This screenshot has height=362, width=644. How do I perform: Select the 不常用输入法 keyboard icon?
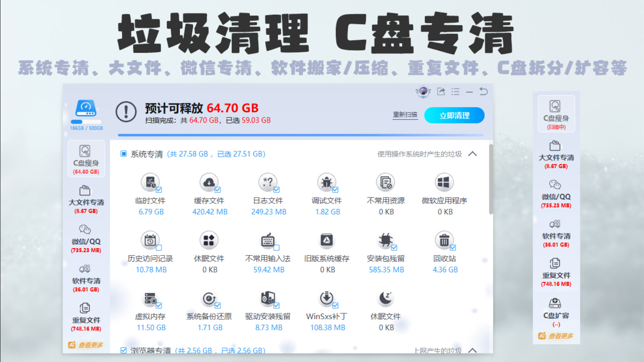268,240
